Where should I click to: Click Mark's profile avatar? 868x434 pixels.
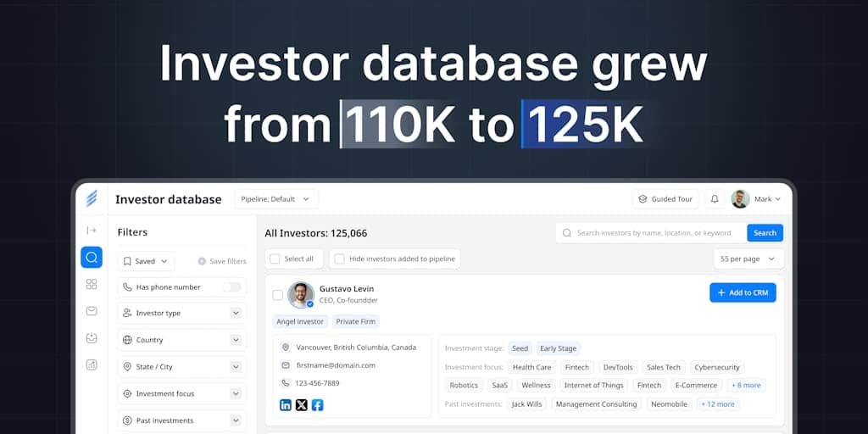click(x=740, y=199)
